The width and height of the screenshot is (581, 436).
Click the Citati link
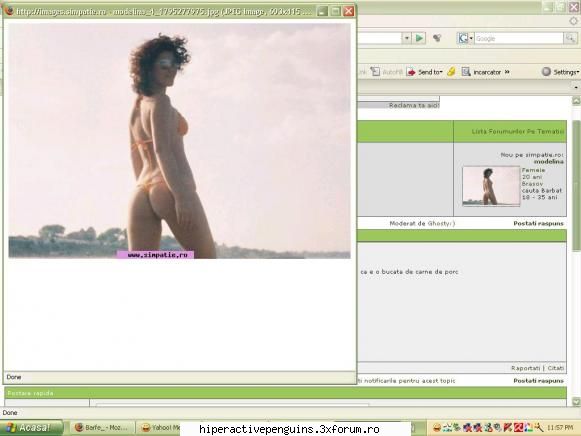point(555,368)
